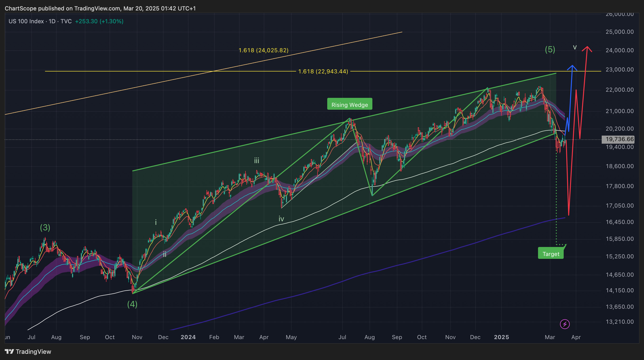Click the TradingView logo icon
Image resolution: width=644 pixels, height=360 pixels.
click(x=10, y=351)
